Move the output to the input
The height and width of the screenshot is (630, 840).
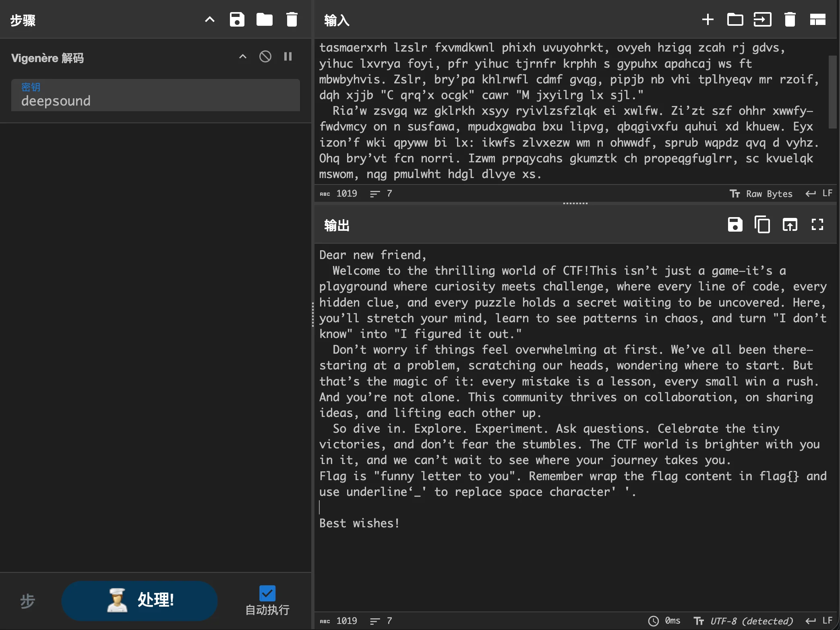tap(790, 225)
